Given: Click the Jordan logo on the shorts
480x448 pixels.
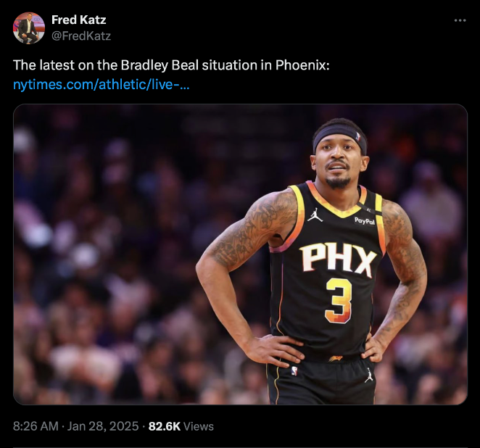Looking at the screenshot, I should [x=369, y=375].
